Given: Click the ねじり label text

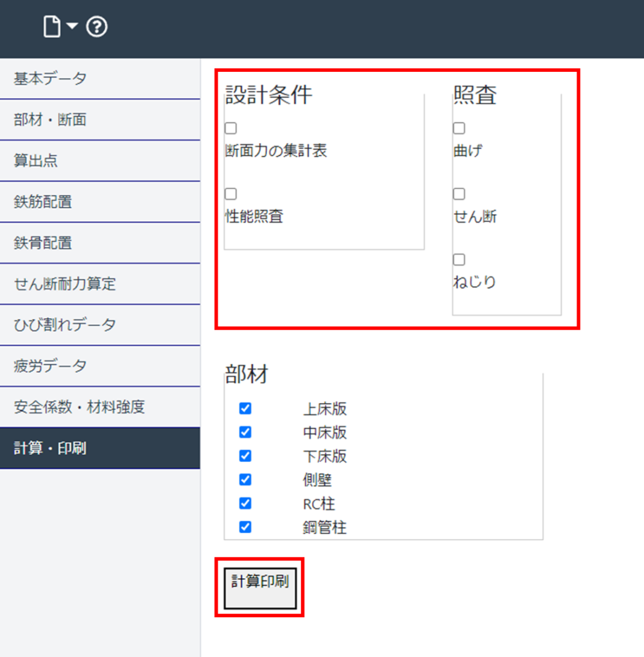Looking at the screenshot, I should point(474,282).
